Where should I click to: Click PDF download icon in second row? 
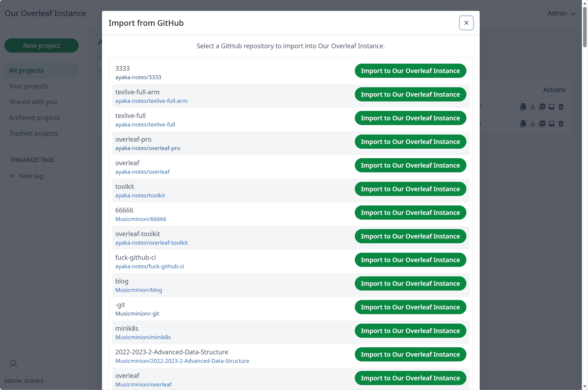(x=542, y=124)
